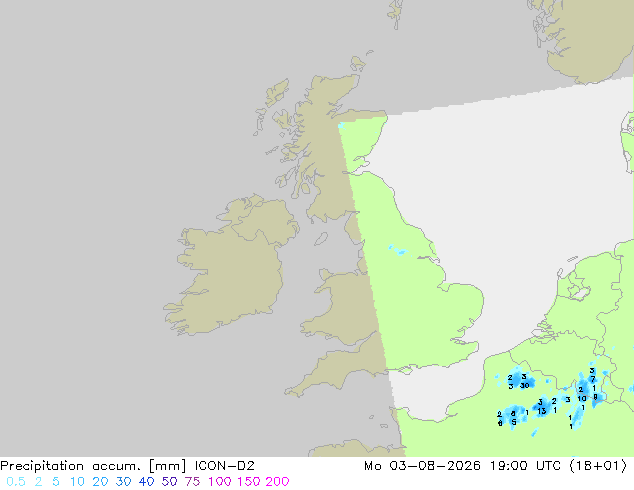
Task: Click the 'Mo 03-08-2026' date text
Action: tap(422, 466)
